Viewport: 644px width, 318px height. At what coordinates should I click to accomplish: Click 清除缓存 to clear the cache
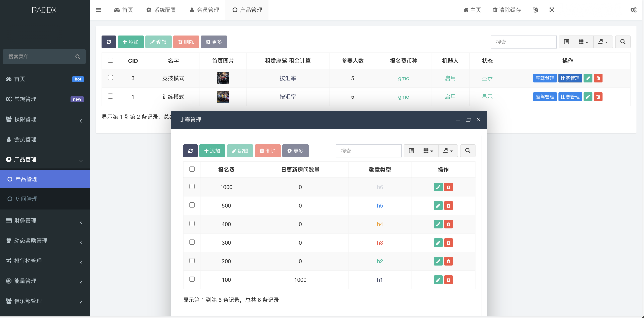pyautogui.click(x=507, y=10)
